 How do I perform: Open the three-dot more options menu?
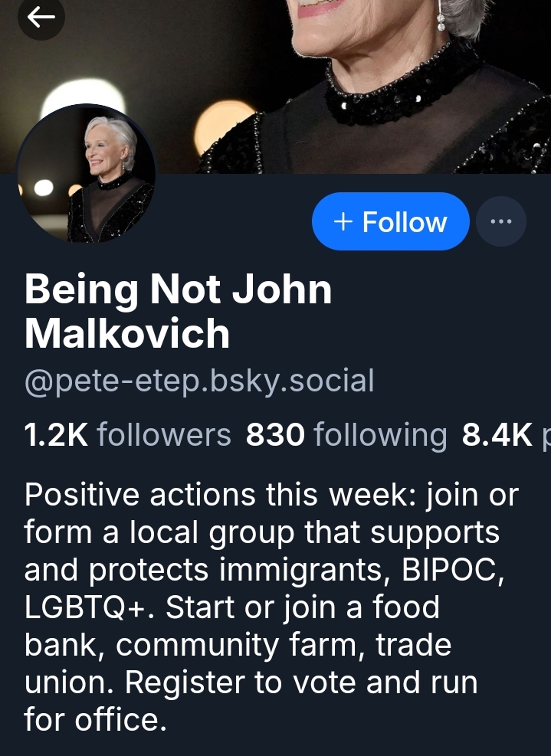pyautogui.click(x=500, y=221)
